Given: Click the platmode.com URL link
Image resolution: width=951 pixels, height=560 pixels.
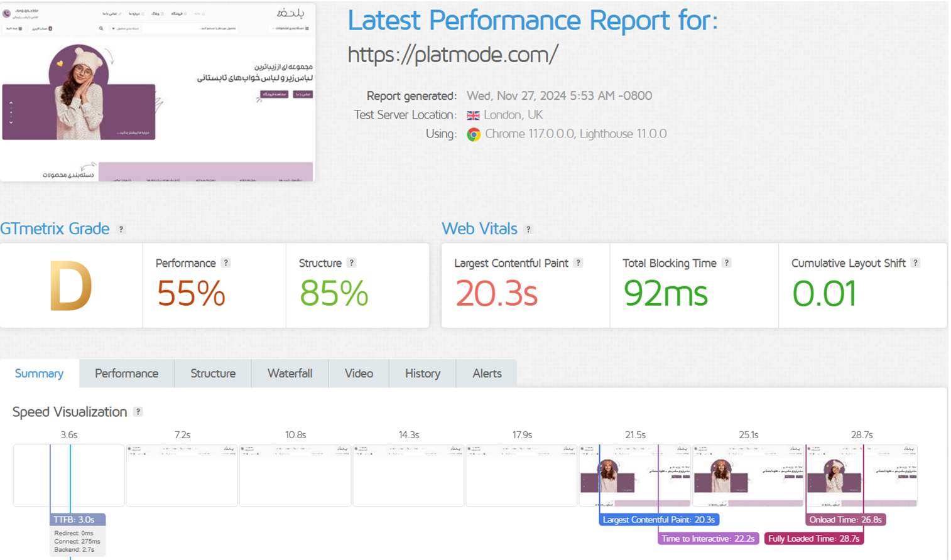Looking at the screenshot, I should pos(452,55).
